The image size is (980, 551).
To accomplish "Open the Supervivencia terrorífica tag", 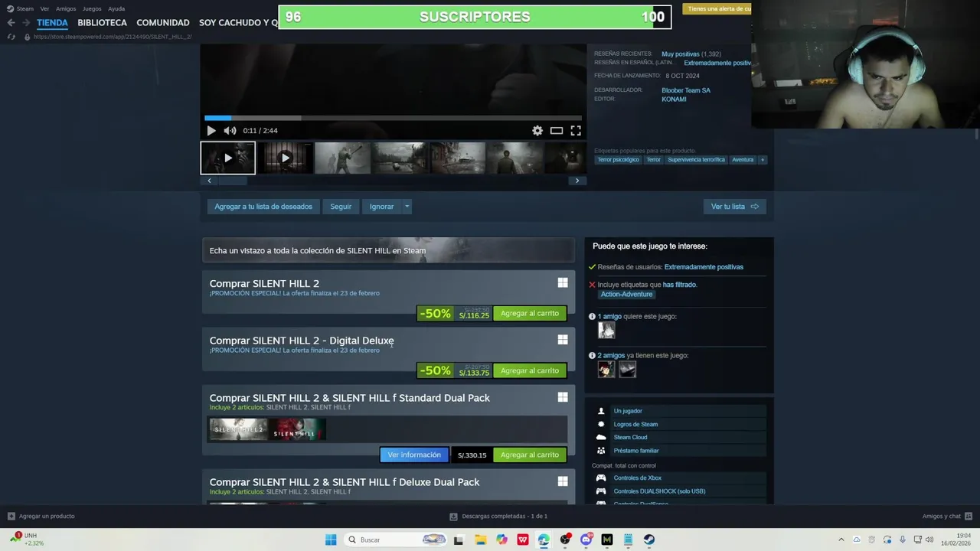I will point(696,160).
